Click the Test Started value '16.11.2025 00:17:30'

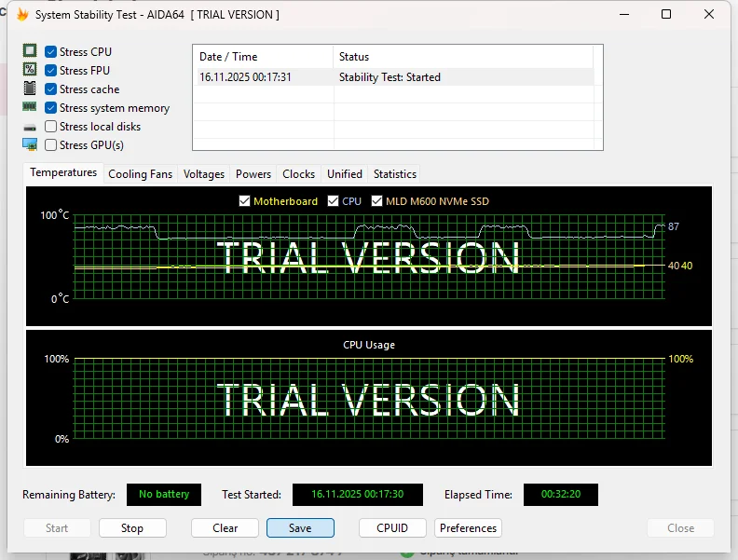pos(358,495)
